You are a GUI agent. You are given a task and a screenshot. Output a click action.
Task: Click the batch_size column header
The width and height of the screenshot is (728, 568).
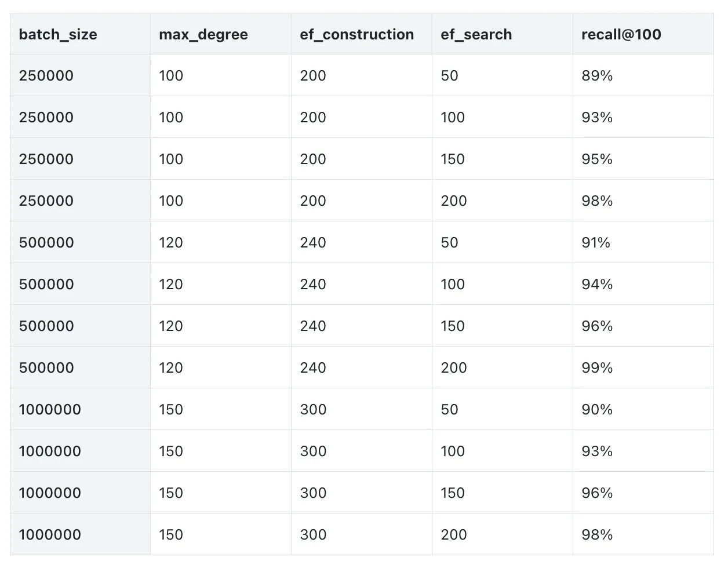58,35
